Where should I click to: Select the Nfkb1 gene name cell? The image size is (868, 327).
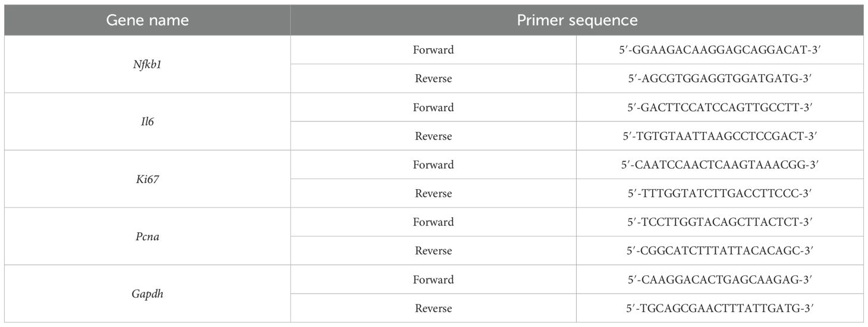click(x=147, y=64)
